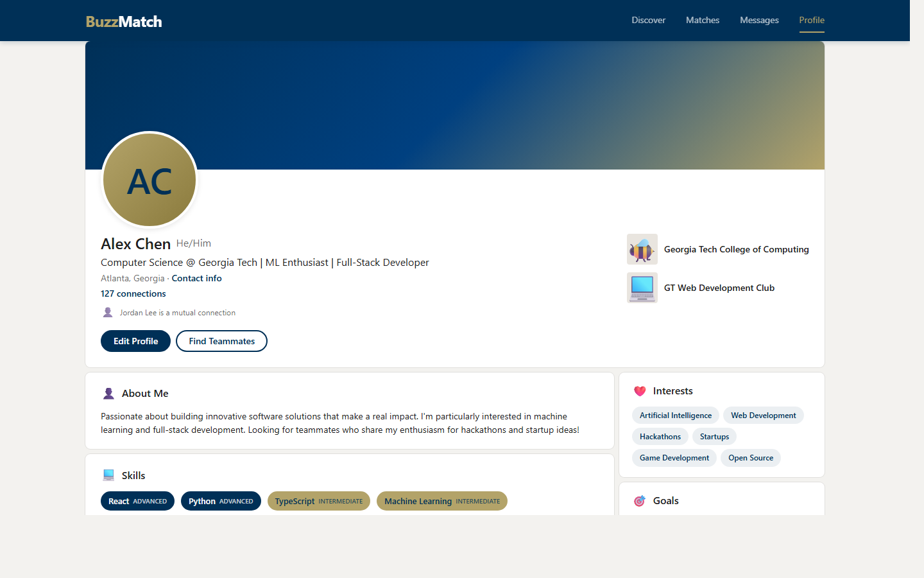Select the Startups interest tag

pyautogui.click(x=714, y=437)
